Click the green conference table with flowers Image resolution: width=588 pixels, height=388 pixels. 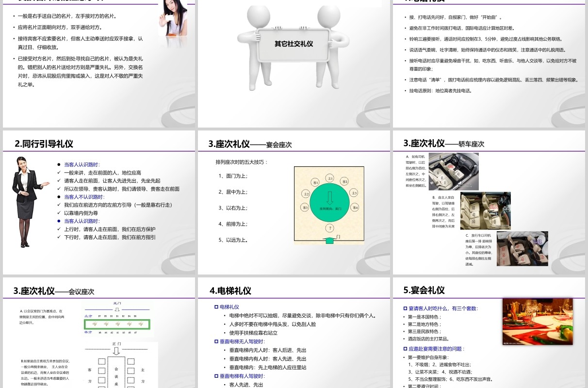[x=117, y=323]
